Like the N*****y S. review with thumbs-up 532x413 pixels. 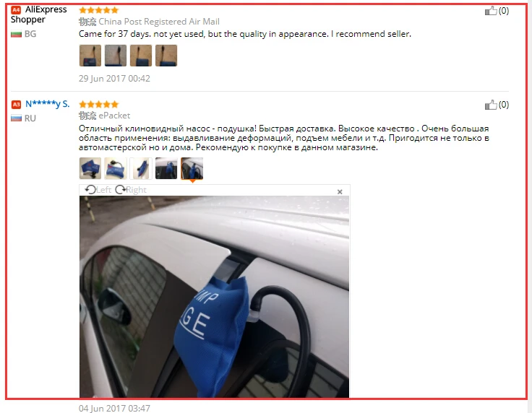tap(491, 105)
